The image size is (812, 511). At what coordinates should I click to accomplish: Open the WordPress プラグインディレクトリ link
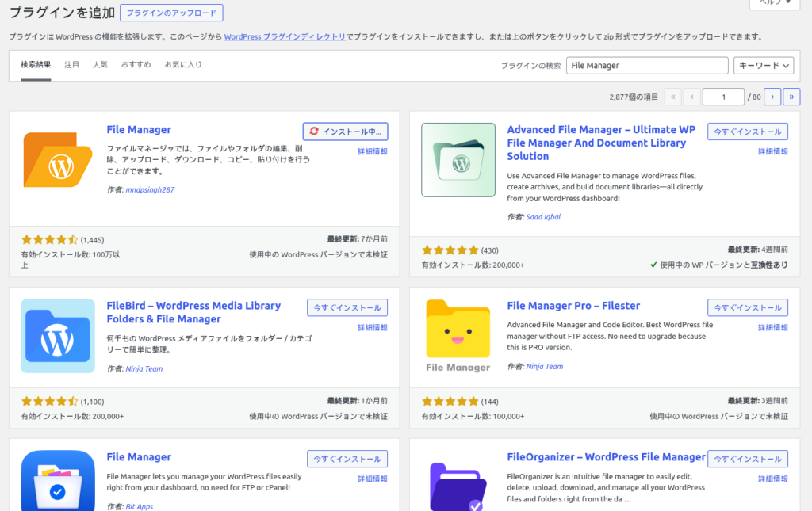pyautogui.click(x=285, y=36)
